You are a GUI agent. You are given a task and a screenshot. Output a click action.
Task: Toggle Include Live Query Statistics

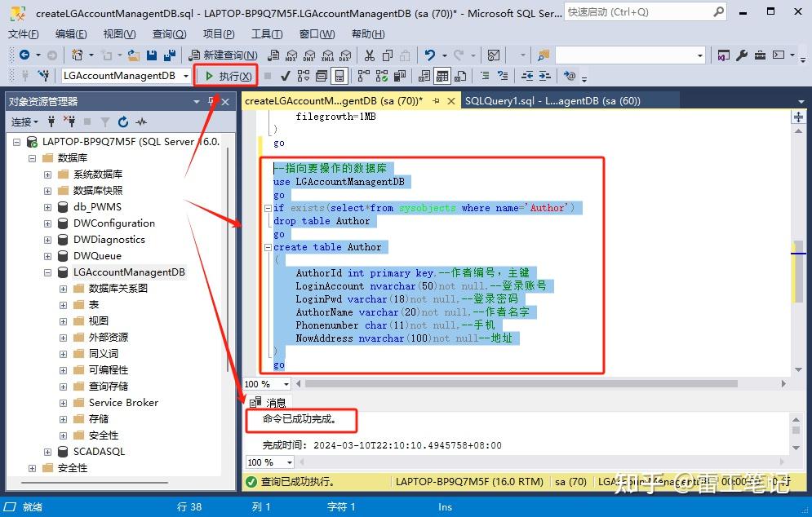(382, 76)
